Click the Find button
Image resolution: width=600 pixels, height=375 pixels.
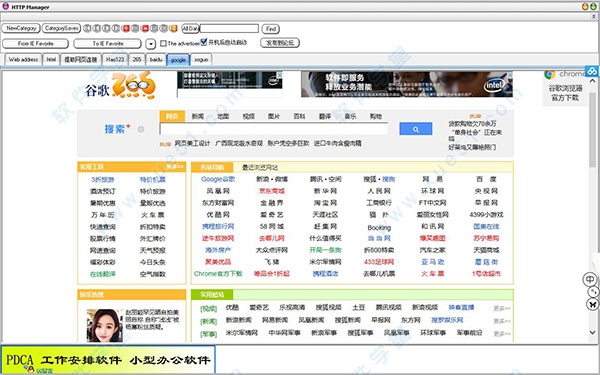[x=271, y=29]
